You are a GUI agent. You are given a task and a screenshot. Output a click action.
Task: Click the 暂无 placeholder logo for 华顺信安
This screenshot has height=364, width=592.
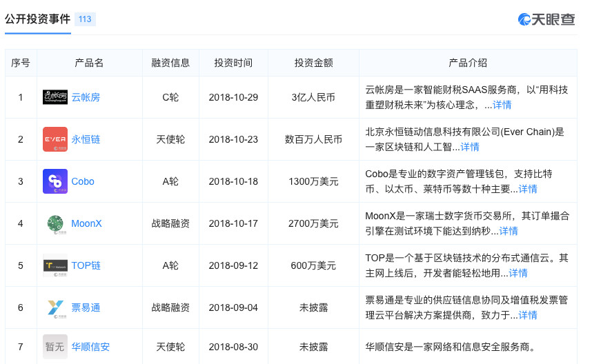(x=55, y=347)
